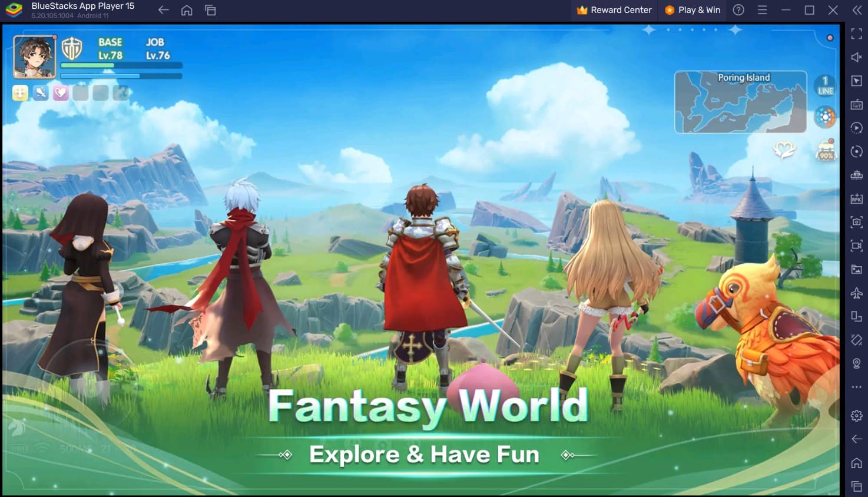
Task: Set location via sidebar pin icon
Action: (857, 364)
